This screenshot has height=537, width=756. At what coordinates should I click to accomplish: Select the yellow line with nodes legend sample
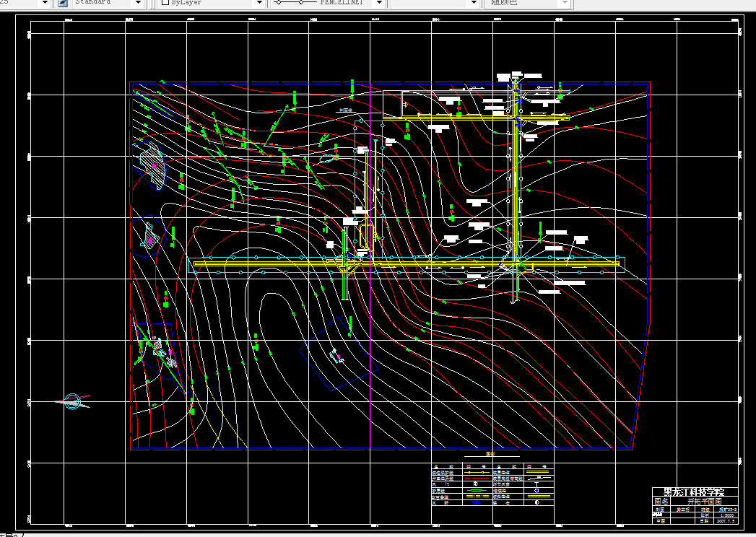(x=477, y=473)
